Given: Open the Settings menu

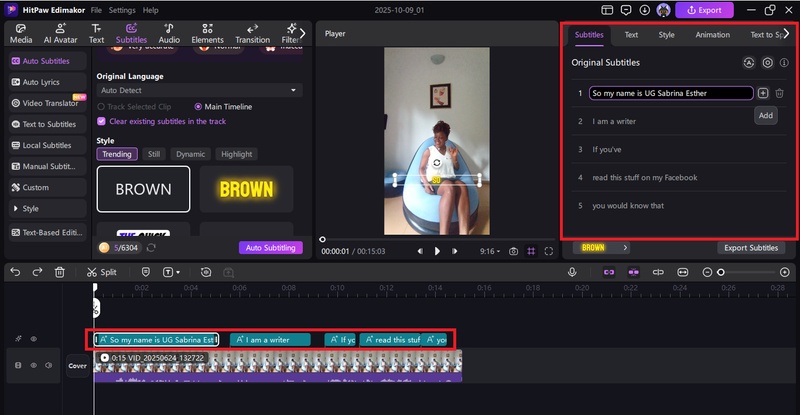Looking at the screenshot, I should (x=122, y=9).
